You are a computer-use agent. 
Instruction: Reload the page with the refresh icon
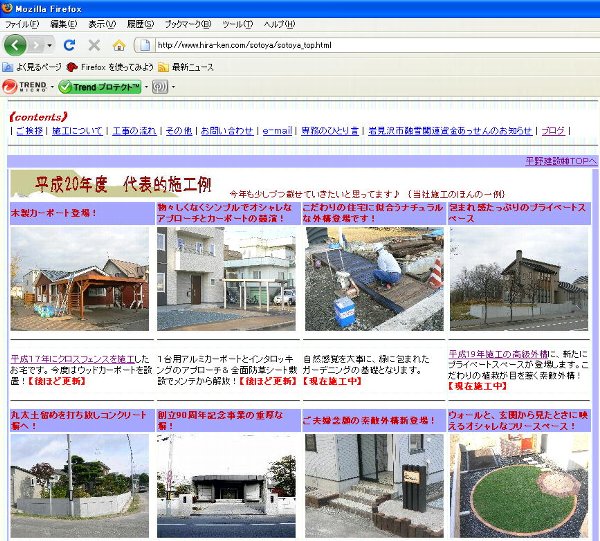pyautogui.click(x=69, y=45)
